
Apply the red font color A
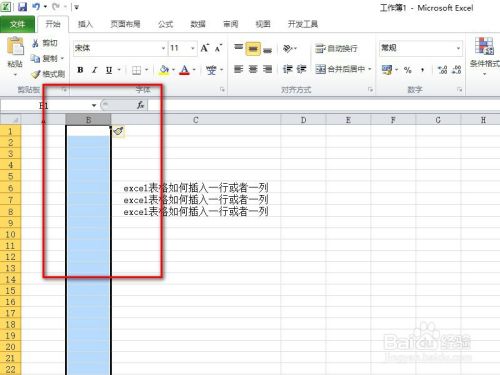click(x=184, y=70)
